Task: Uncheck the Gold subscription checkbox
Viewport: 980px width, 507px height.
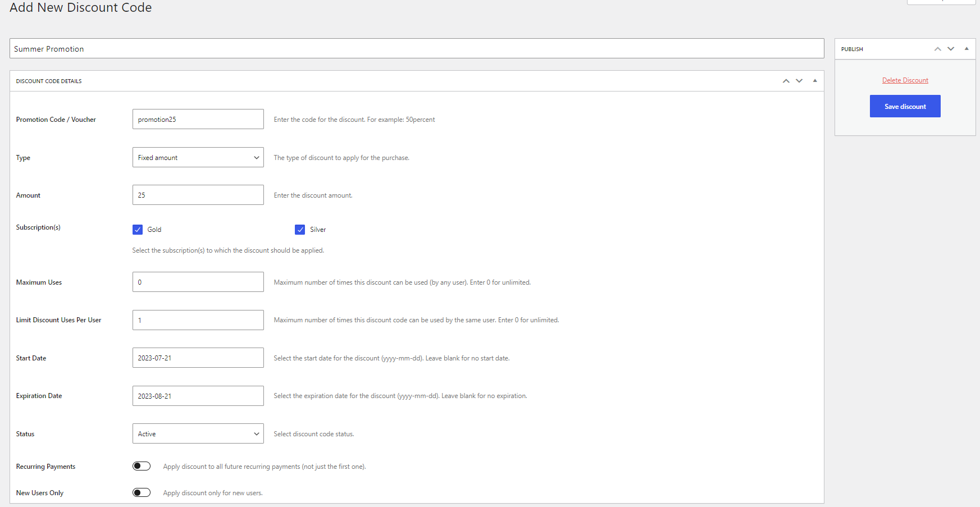Action: (x=138, y=230)
